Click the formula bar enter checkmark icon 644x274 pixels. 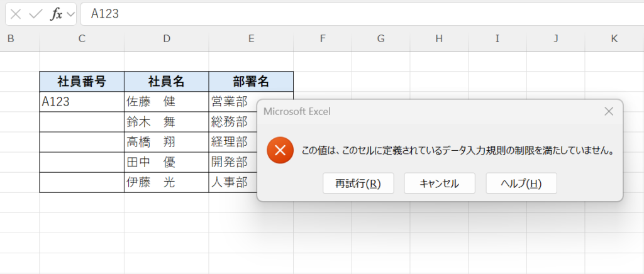36,14
